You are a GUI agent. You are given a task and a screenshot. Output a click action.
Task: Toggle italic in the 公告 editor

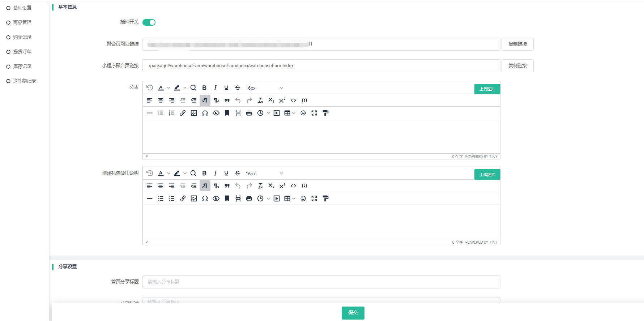click(x=216, y=88)
